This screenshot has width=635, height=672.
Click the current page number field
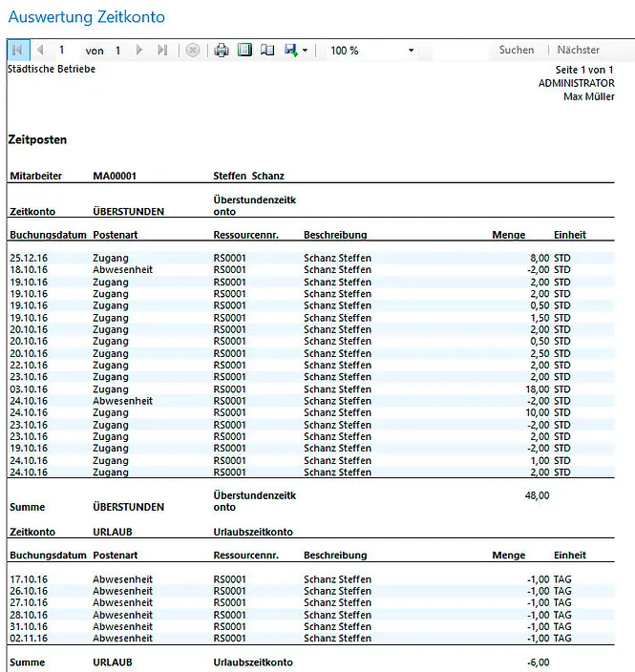click(63, 51)
